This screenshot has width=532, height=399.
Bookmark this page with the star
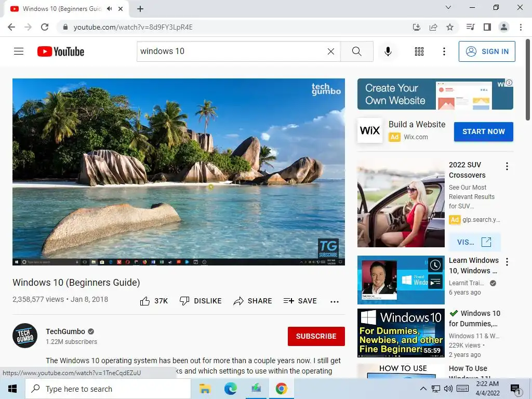(450, 27)
